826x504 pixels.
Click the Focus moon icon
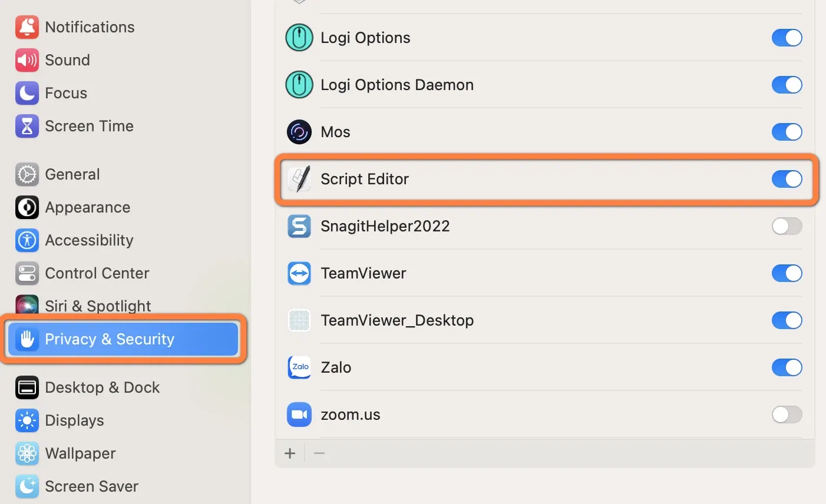coord(27,93)
